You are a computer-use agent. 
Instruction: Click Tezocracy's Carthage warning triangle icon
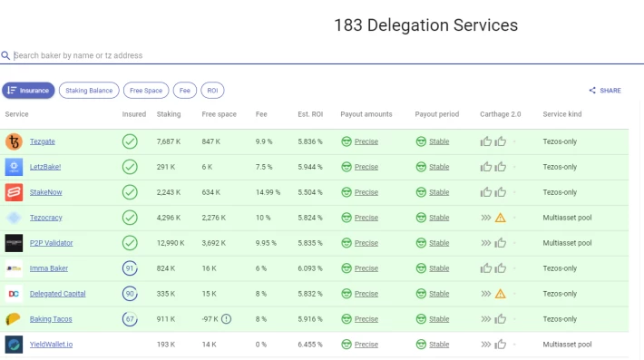[x=501, y=218]
